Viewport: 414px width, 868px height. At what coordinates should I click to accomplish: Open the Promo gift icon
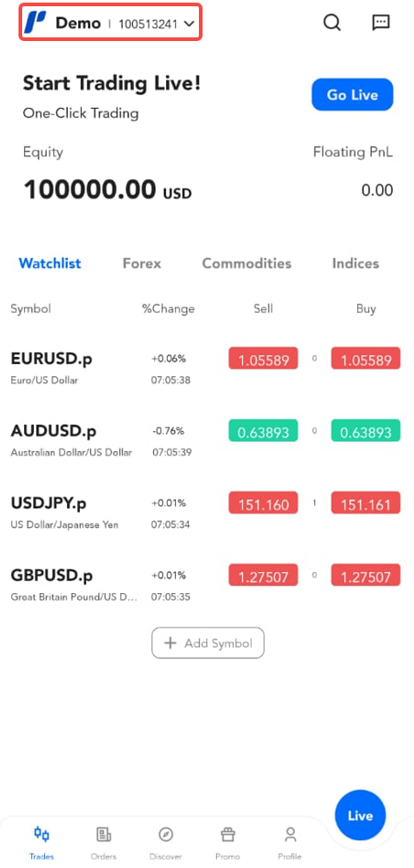[x=227, y=834]
